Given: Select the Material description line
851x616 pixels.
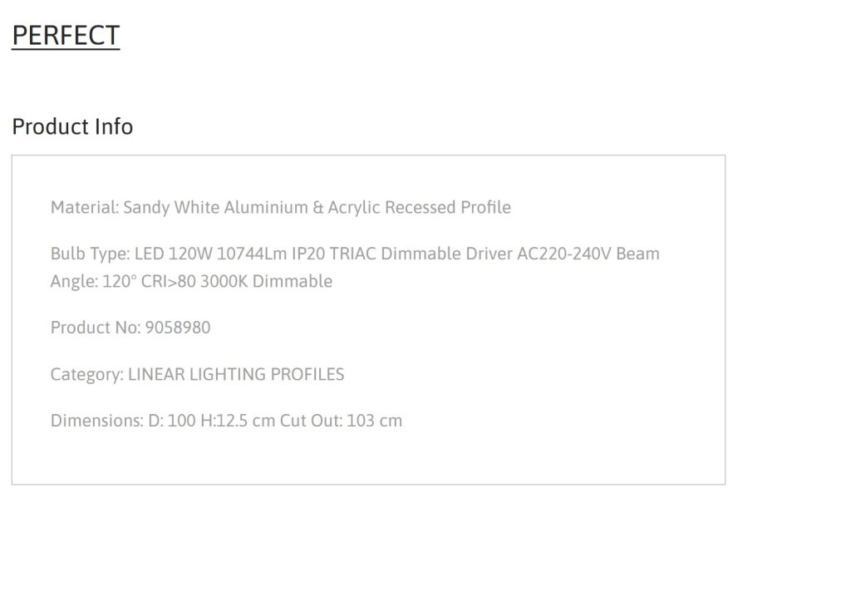Looking at the screenshot, I should [281, 207].
